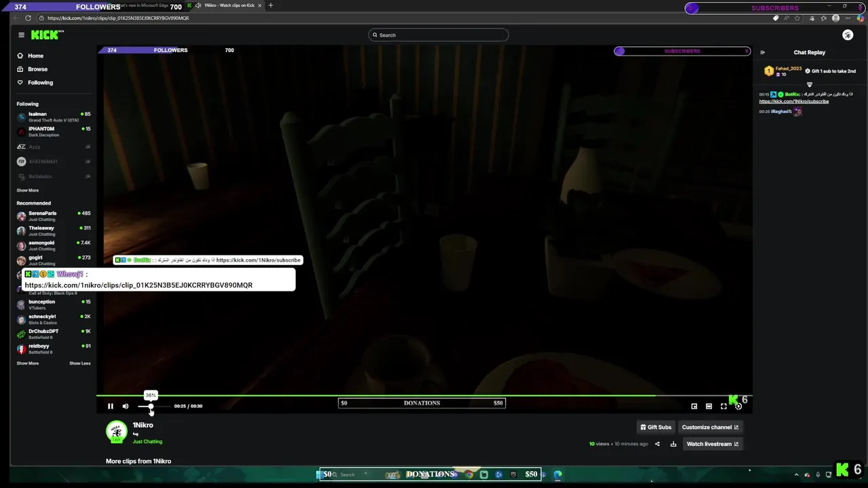Go back in the browser

tap(16, 18)
